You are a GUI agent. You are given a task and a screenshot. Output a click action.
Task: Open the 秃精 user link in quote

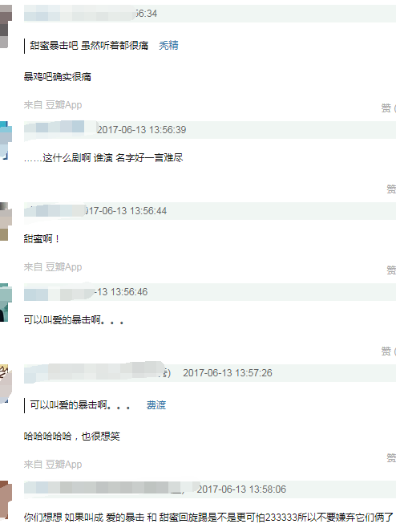168,46
